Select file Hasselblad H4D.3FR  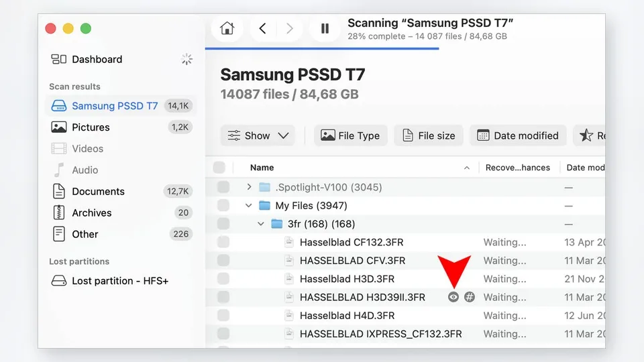click(x=347, y=315)
